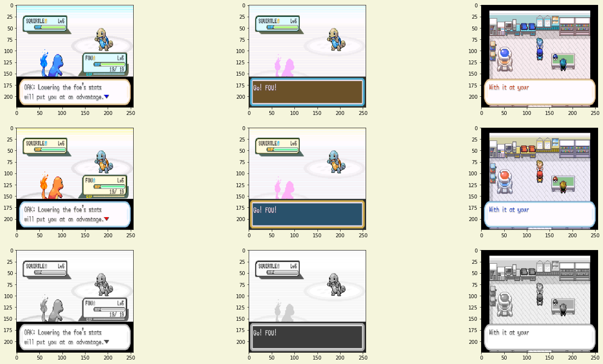
Task: Click the brown "Go! FOU!" dialogue box
Action: (307, 92)
